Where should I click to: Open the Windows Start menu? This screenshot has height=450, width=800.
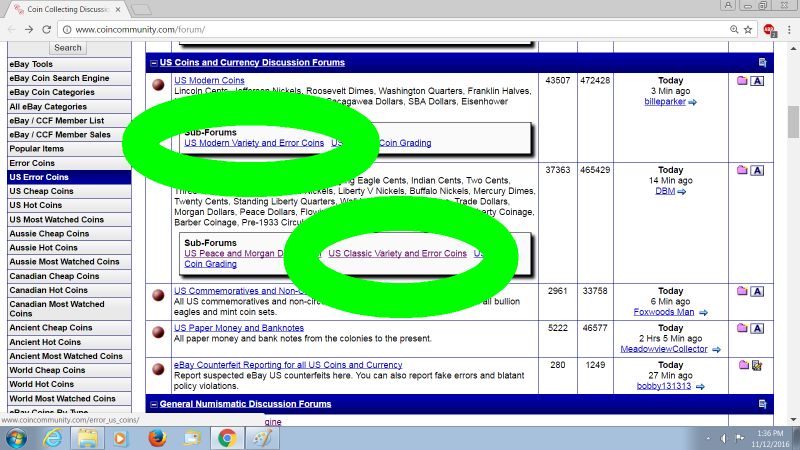(x=16, y=438)
